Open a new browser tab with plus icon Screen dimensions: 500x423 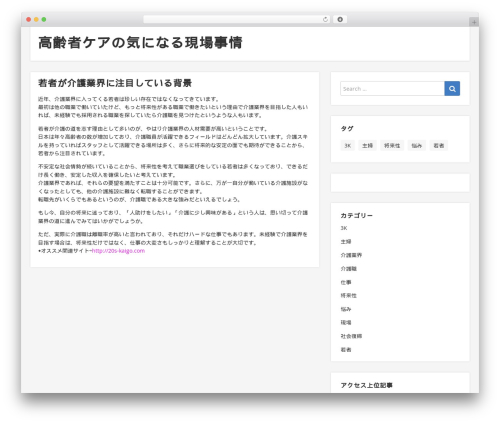pyautogui.click(x=474, y=22)
